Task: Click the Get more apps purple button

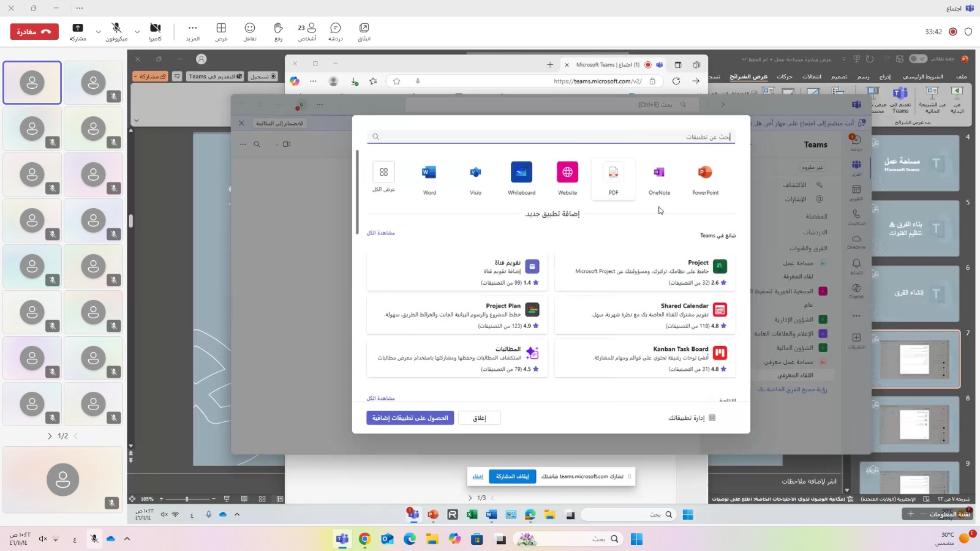Action: coord(410,418)
